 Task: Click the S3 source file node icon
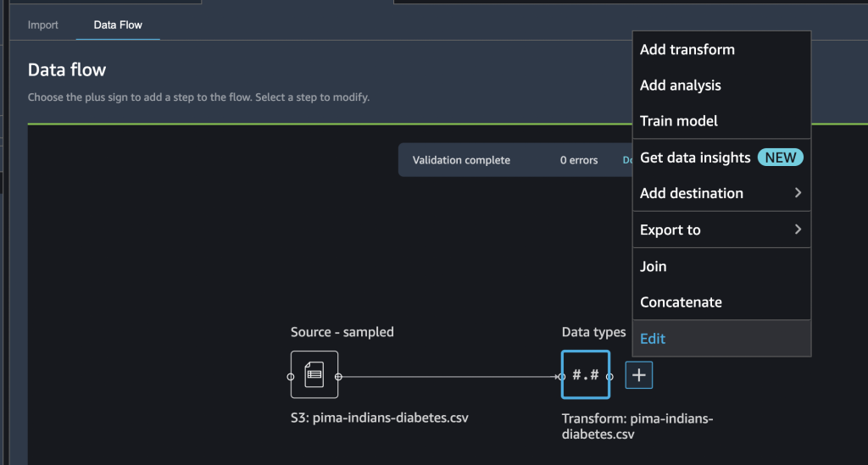tap(314, 374)
